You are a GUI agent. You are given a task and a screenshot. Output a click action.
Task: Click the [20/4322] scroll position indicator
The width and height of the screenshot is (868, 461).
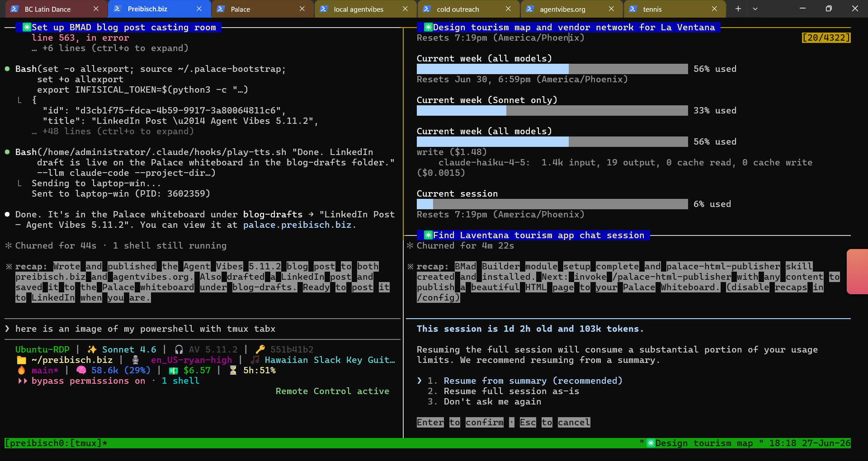tap(826, 38)
